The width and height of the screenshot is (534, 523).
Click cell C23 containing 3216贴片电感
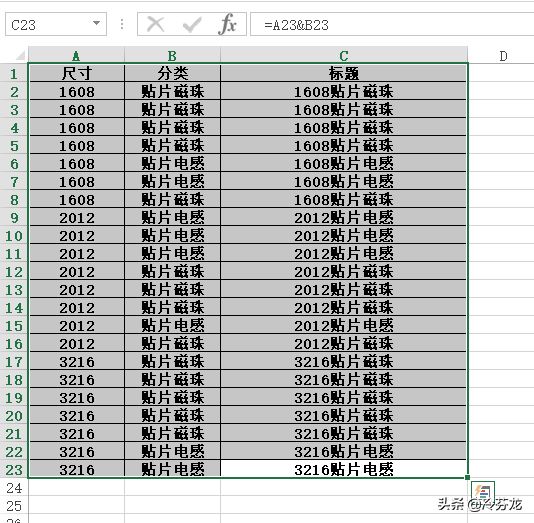pos(344,470)
